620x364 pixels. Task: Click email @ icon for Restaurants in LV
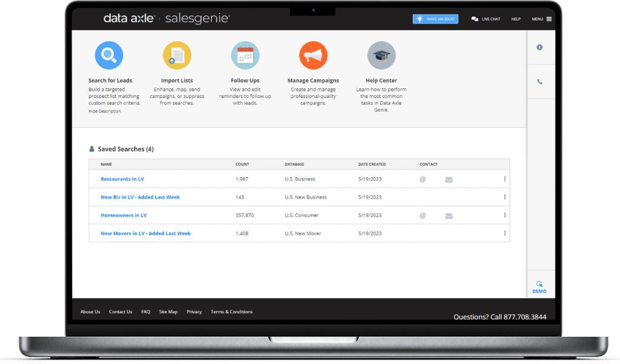point(423,179)
